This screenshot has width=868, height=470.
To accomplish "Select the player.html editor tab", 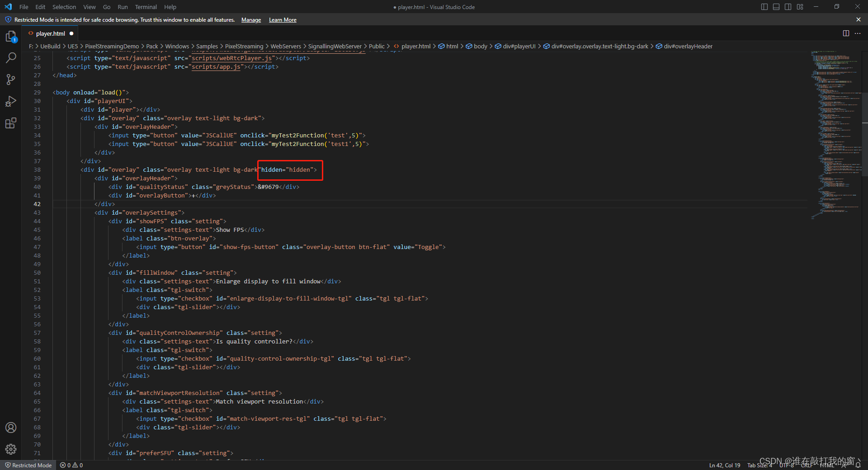I will pos(50,33).
